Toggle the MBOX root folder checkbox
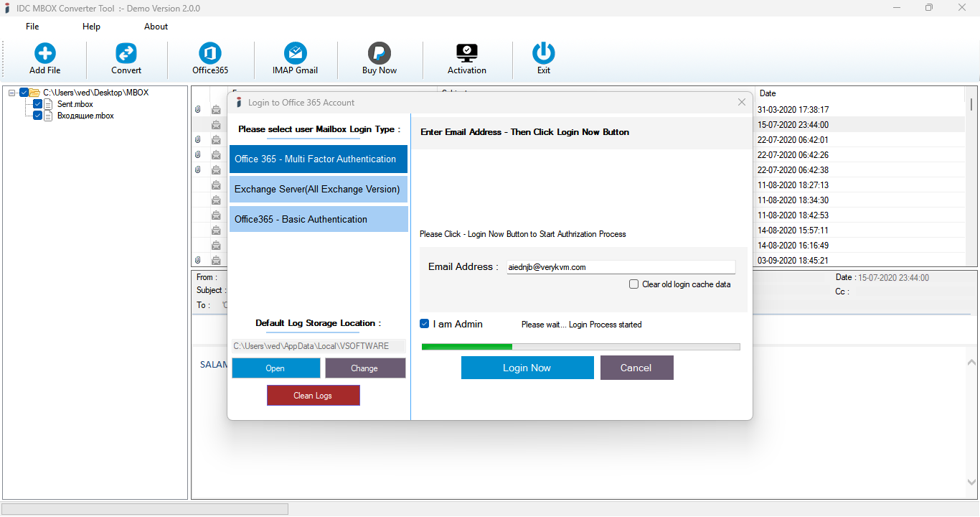980x517 pixels. click(24, 93)
